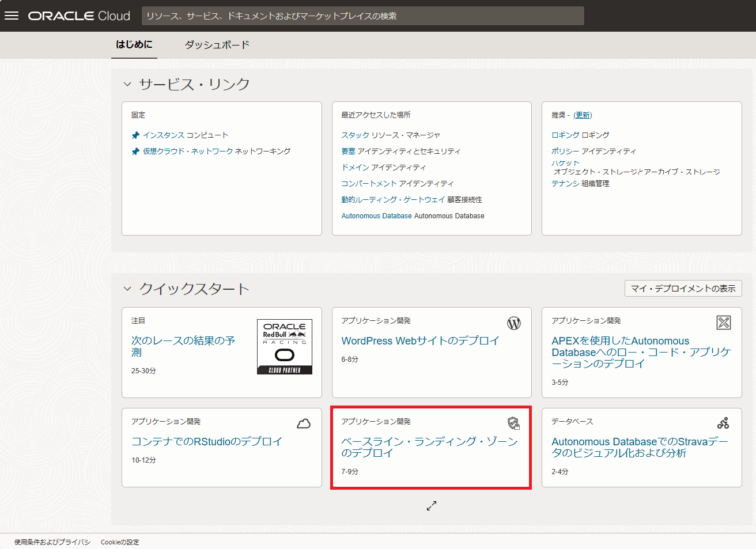Click the 固定 card heading
Image resolution: width=756 pixels, height=549 pixels.
coord(138,115)
